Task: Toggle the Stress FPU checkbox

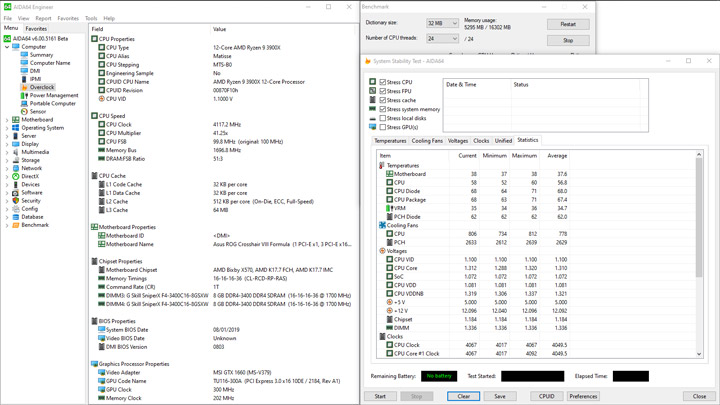Action: pyautogui.click(x=382, y=91)
